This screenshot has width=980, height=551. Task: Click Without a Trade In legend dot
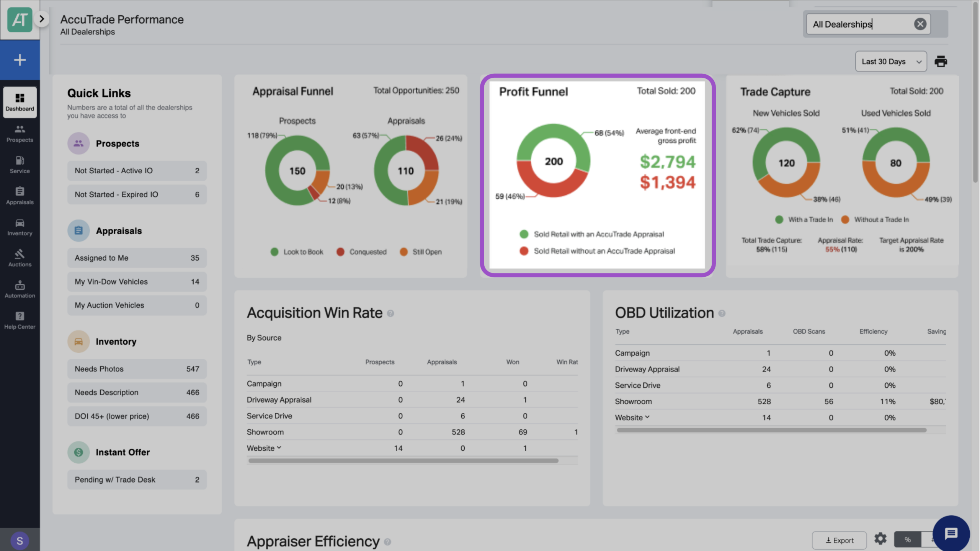pyautogui.click(x=845, y=220)
